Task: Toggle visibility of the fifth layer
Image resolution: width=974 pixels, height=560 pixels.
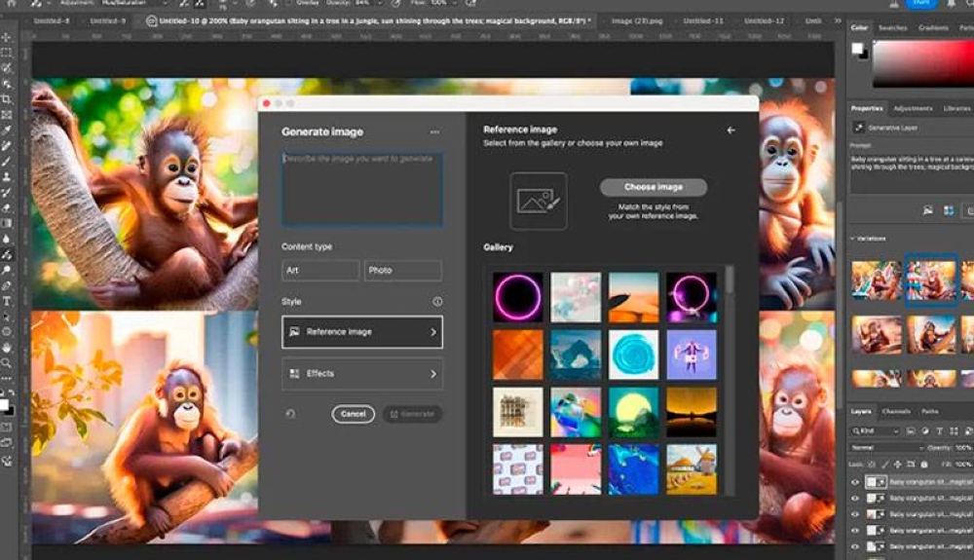Action: [855, 547]
